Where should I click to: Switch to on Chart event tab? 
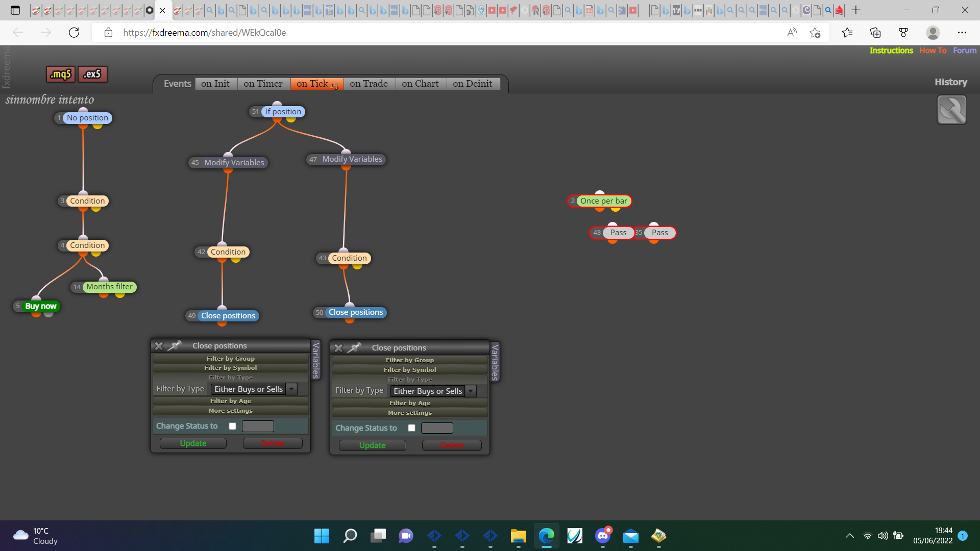420,84
